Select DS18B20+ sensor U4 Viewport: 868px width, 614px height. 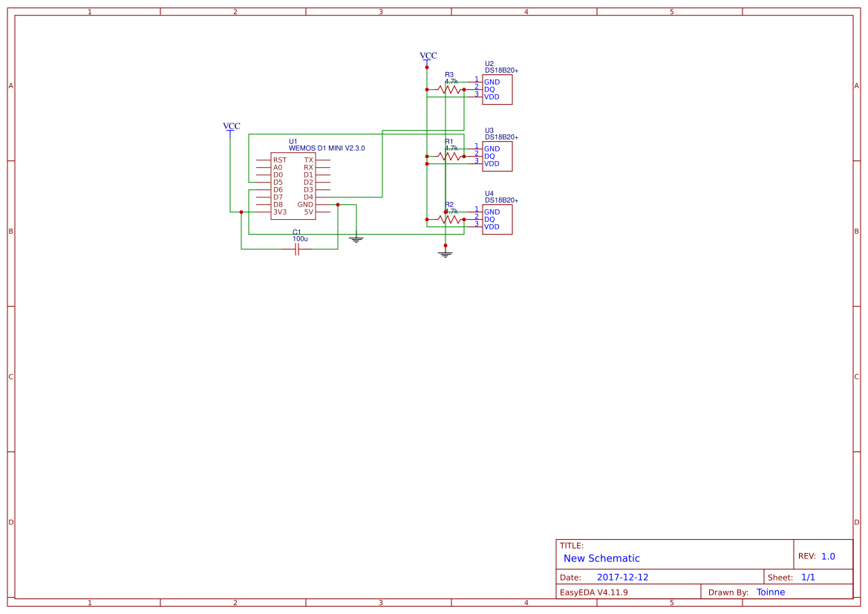click(497, 219)
